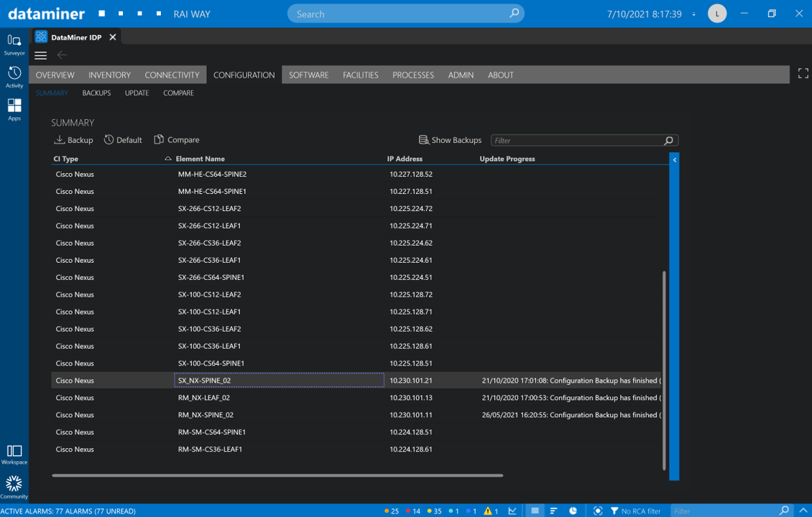Select the alarm list view icon

coord(535,511)
